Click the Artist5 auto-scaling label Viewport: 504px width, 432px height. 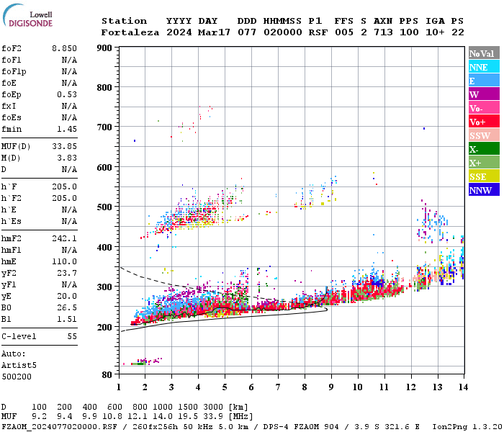tap(19, 366)
